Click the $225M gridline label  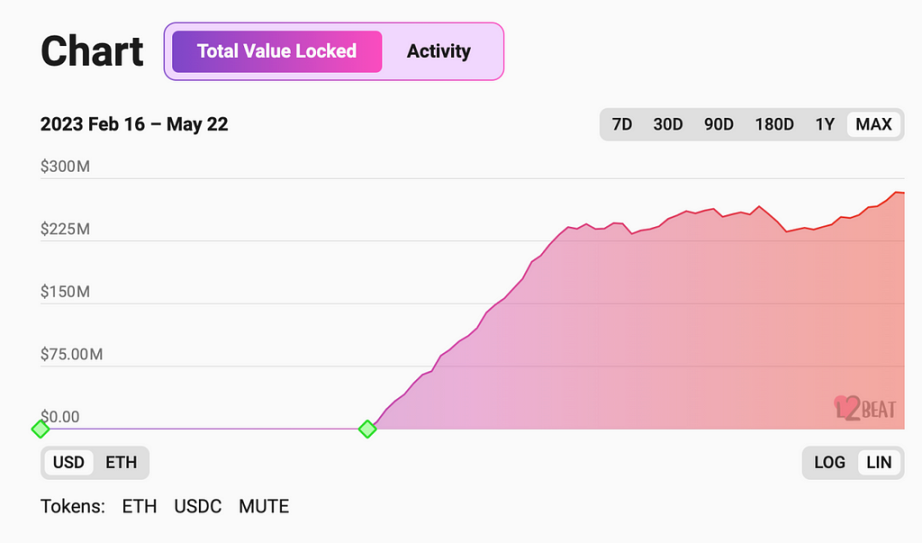65,229
